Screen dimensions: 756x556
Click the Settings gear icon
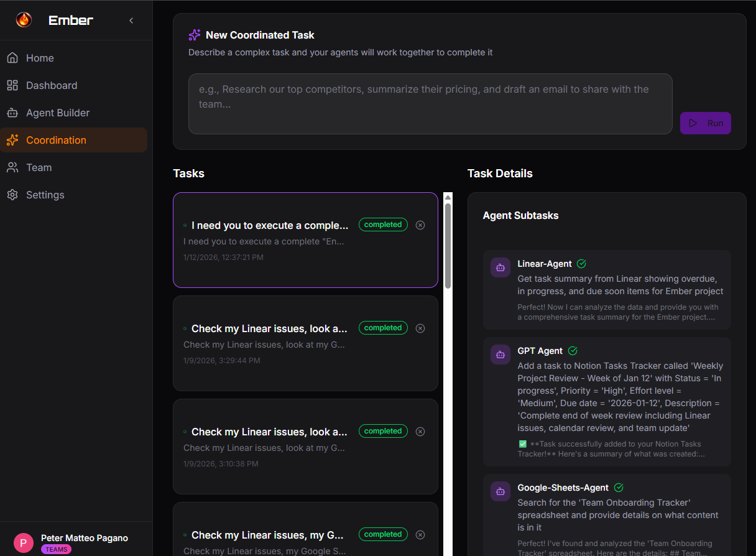(x=12, y=195)
